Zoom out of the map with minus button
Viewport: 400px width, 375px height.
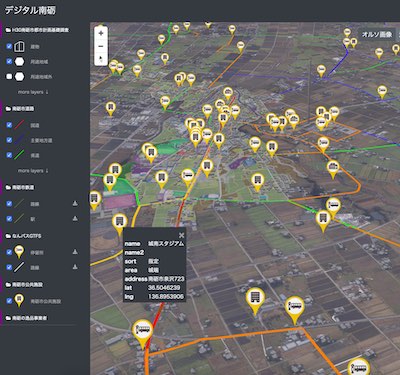101,46
